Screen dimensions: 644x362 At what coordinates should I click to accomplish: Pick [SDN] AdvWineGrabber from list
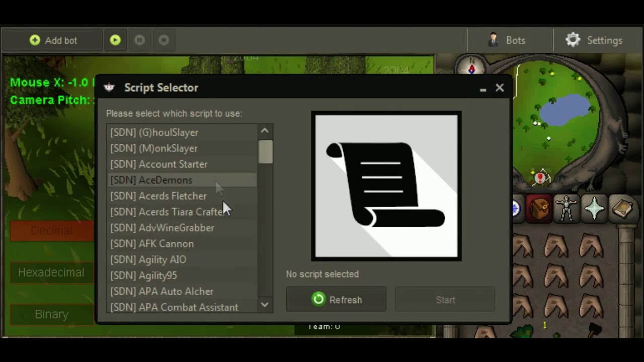pos(182,228)
